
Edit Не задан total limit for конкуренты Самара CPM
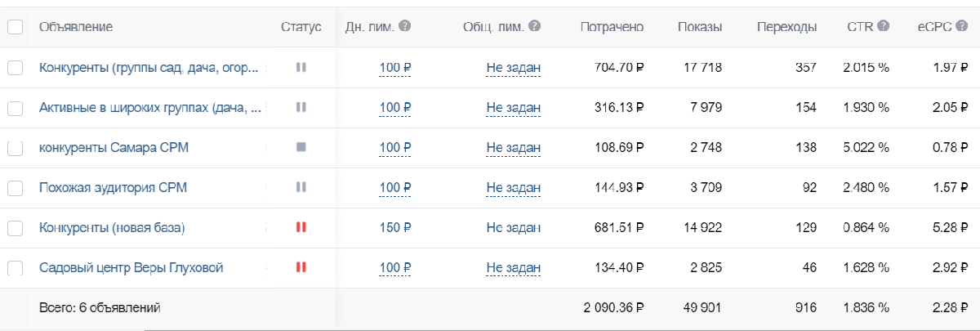[514, 148]
